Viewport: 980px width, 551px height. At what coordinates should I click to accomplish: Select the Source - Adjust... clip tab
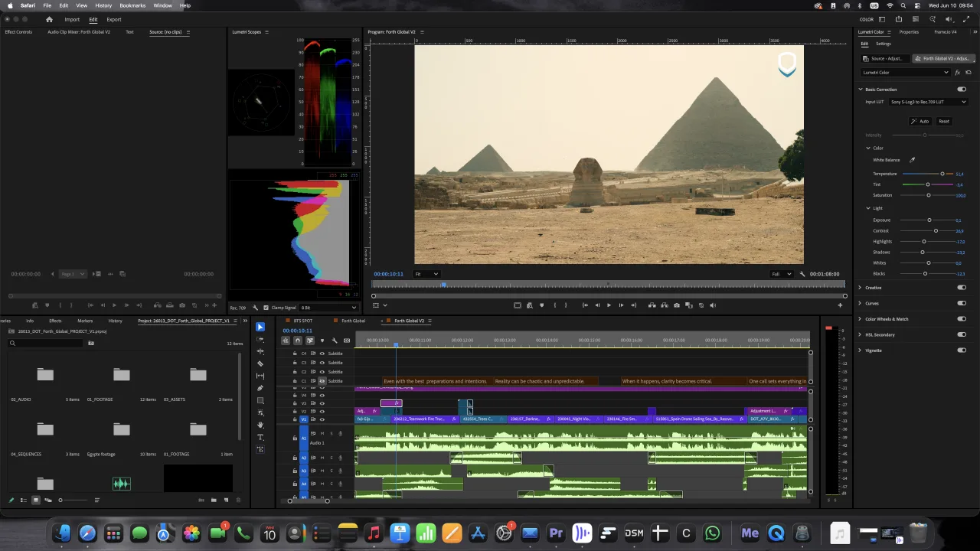tap(884, 58)
